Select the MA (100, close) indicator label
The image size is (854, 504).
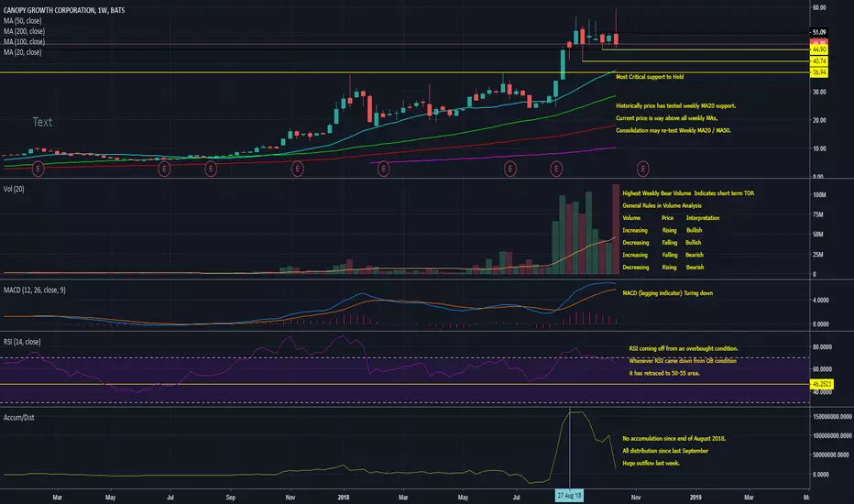24,41
